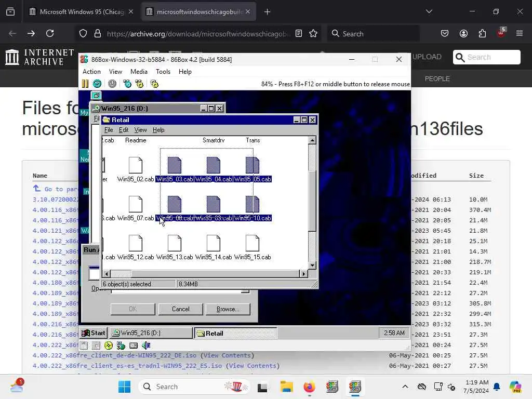Screen dimensions: 532x399
Task: Select the Win95_05.cab file icon
Action: (x=252, y=165)
